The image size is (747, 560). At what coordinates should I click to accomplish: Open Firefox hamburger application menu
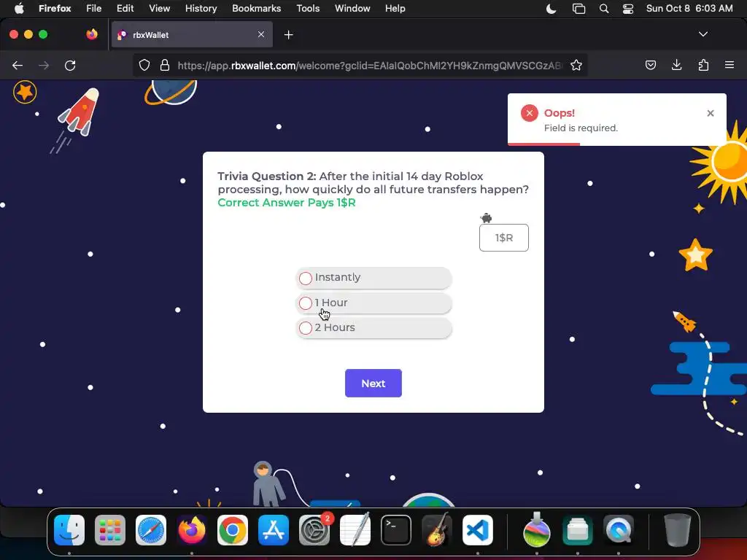pyautogui.click(x=729, y=65)
